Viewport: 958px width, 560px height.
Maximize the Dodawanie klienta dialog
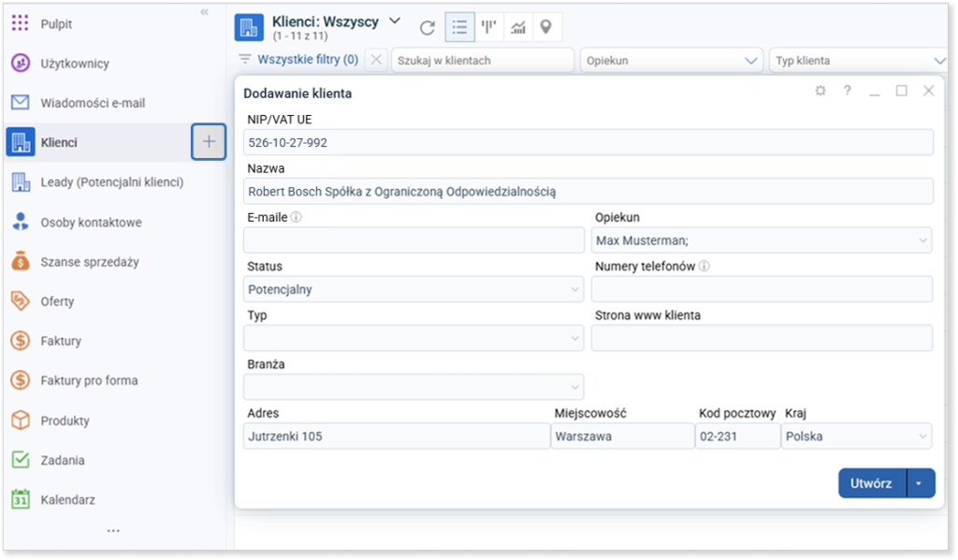pyautogui.click(x=901, y=91)
